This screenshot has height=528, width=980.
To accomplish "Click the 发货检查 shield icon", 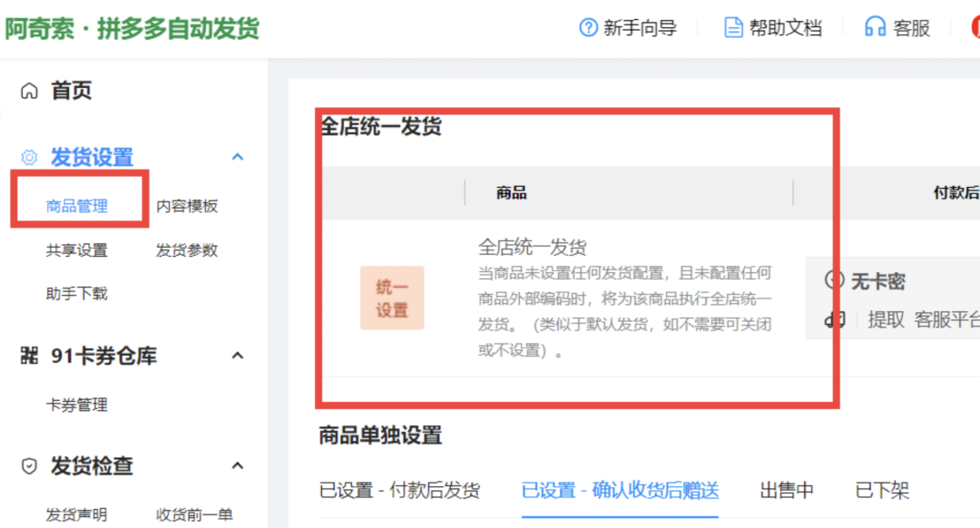I will coord(29,465).
